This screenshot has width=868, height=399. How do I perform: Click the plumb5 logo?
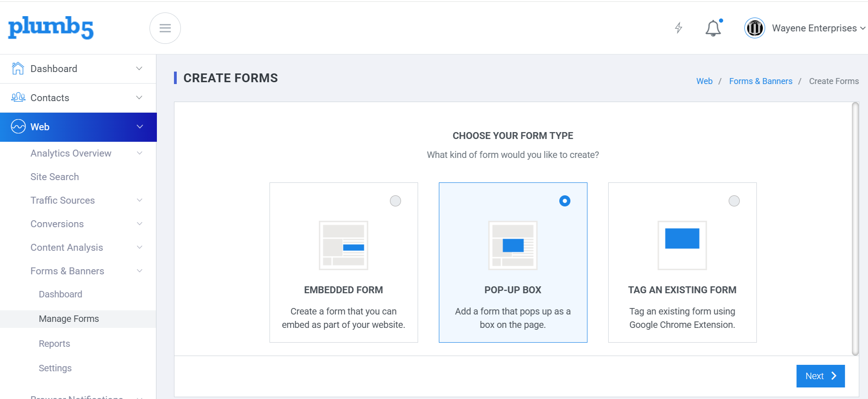pos(51,28)
